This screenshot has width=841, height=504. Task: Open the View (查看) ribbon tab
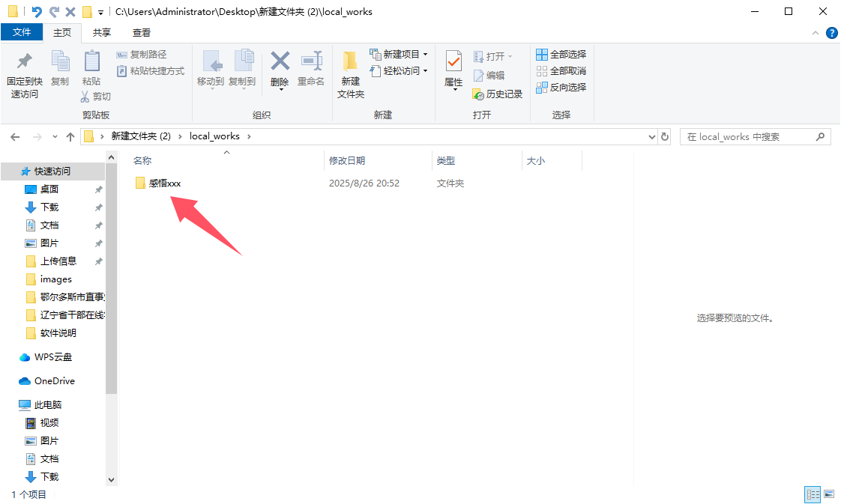tap(142, 33)
